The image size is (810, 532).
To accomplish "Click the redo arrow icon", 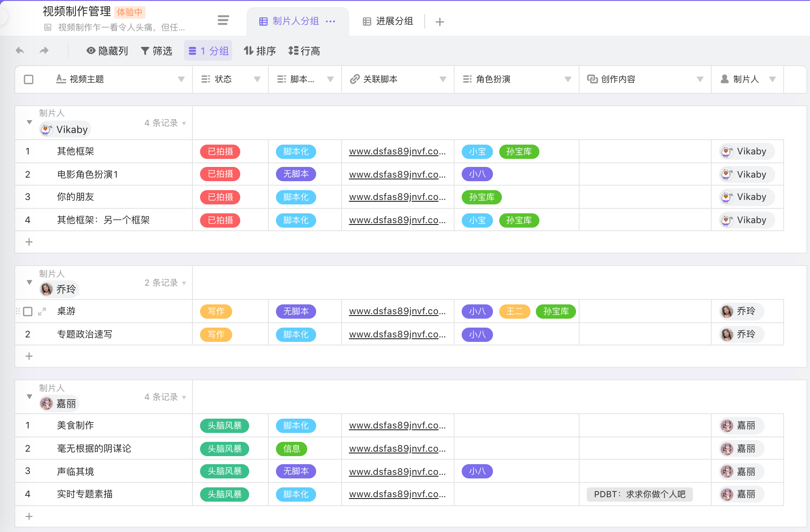I will point(44,50).
